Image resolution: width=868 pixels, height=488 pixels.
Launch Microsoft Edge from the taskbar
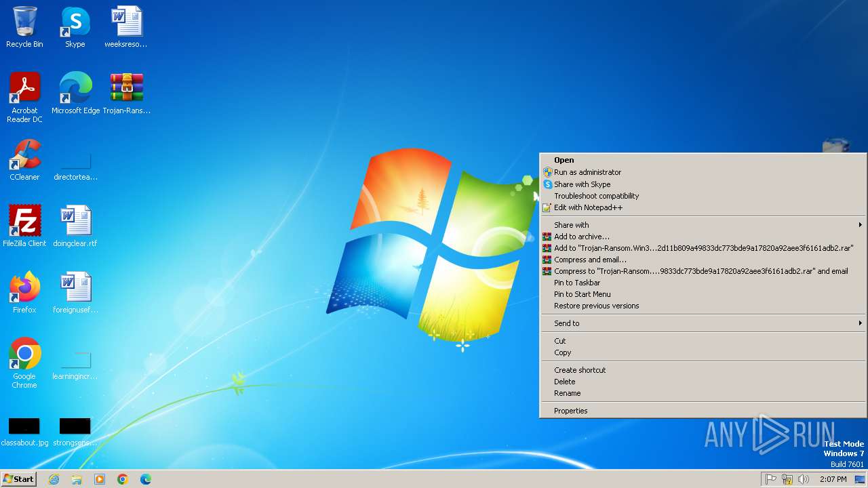(x=146, y=479)
